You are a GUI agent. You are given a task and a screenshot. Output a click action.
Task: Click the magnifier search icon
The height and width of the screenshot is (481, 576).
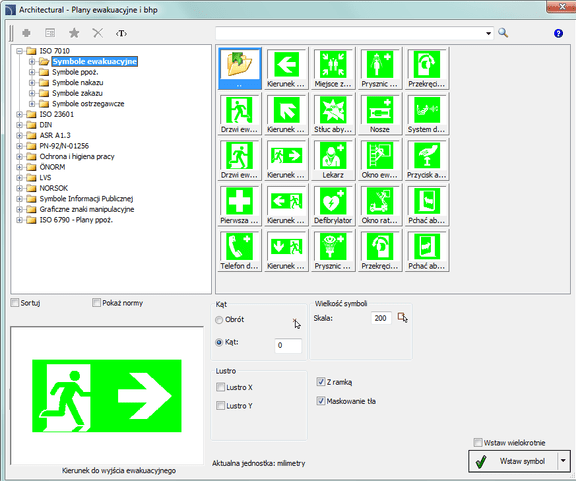[503, 33]
